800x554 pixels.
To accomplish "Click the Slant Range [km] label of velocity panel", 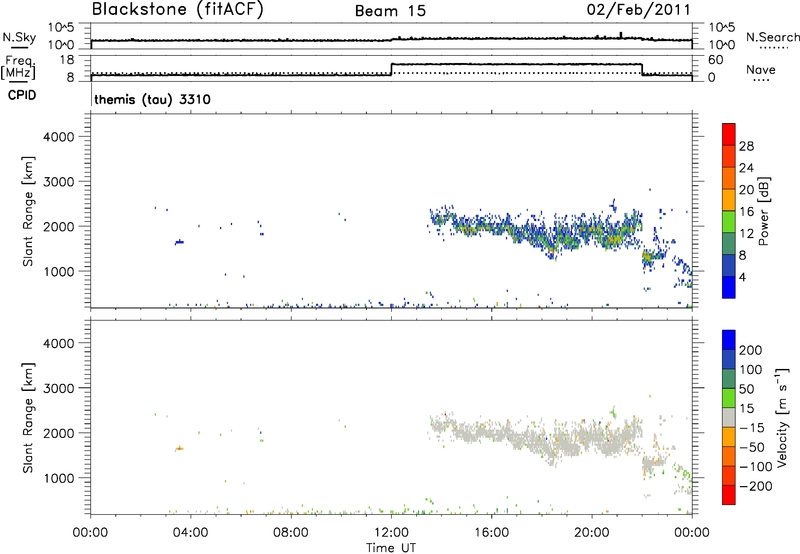I will 28,418.
